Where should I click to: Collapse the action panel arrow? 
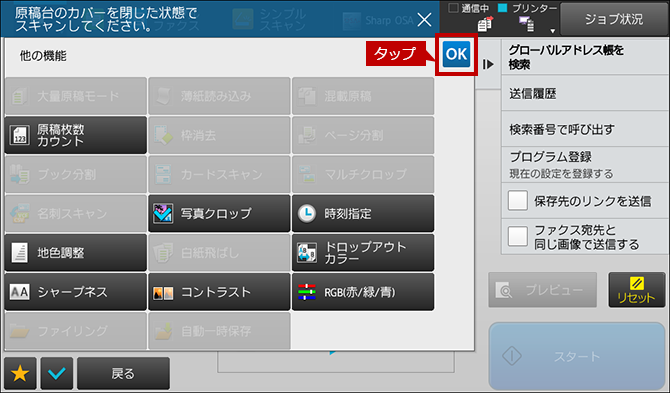coord(488,64)
